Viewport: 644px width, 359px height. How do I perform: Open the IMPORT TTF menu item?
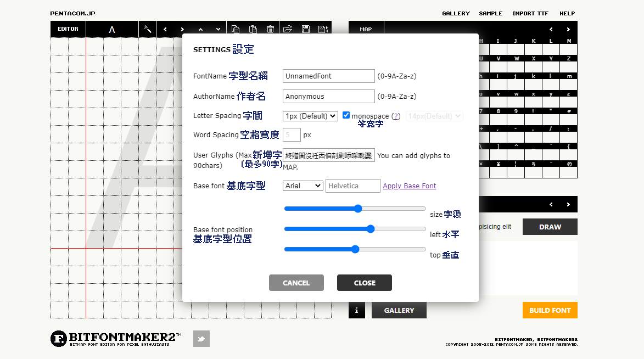[x=530, y=13]
